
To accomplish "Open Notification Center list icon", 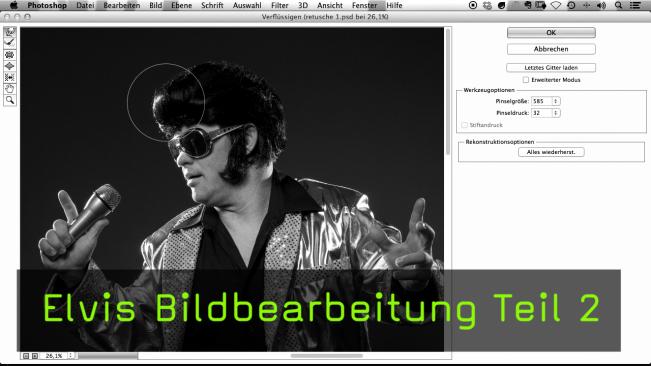I will point(635,5).
